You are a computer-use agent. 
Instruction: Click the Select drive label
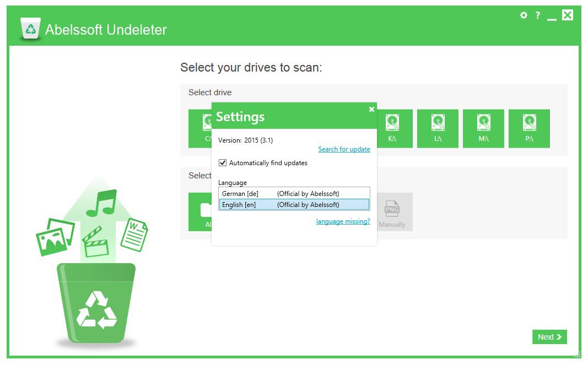[x=210, y=92]
